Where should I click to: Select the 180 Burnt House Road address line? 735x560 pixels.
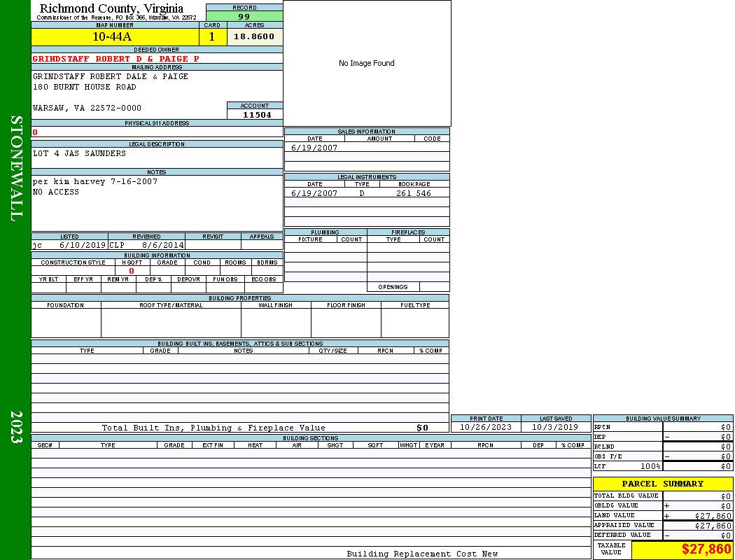point(85,87)
